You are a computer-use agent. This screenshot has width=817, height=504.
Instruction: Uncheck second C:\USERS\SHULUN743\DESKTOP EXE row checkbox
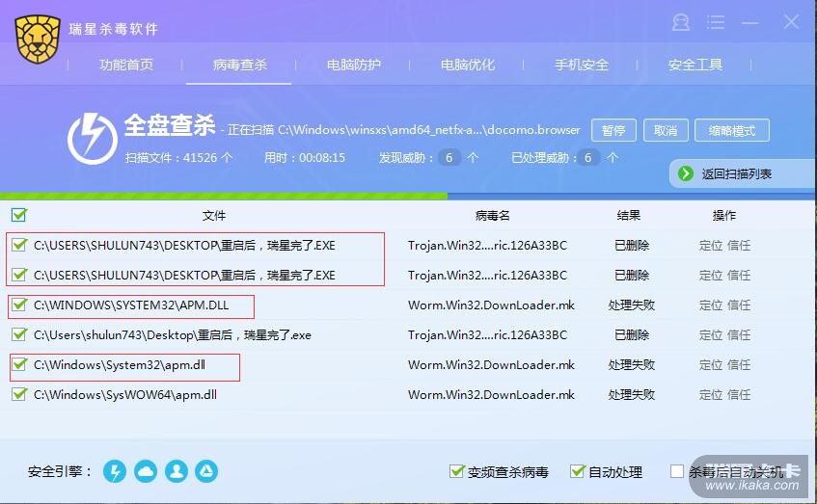(x=19, y=275)
